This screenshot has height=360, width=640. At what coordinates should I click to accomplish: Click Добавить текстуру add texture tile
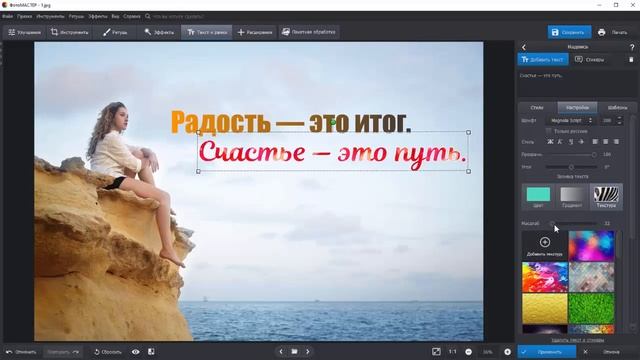[545, 246]
